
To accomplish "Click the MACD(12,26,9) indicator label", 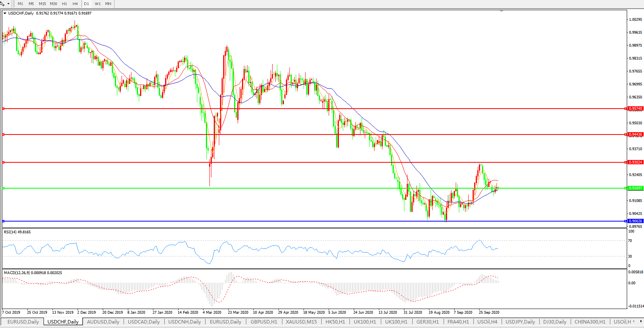I will tap(33, 273).
